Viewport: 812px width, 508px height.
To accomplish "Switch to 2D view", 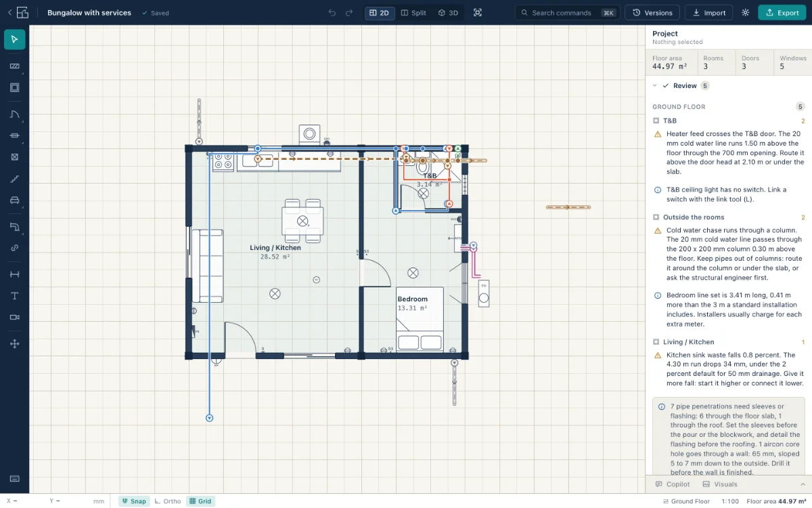I will point(380,13).
